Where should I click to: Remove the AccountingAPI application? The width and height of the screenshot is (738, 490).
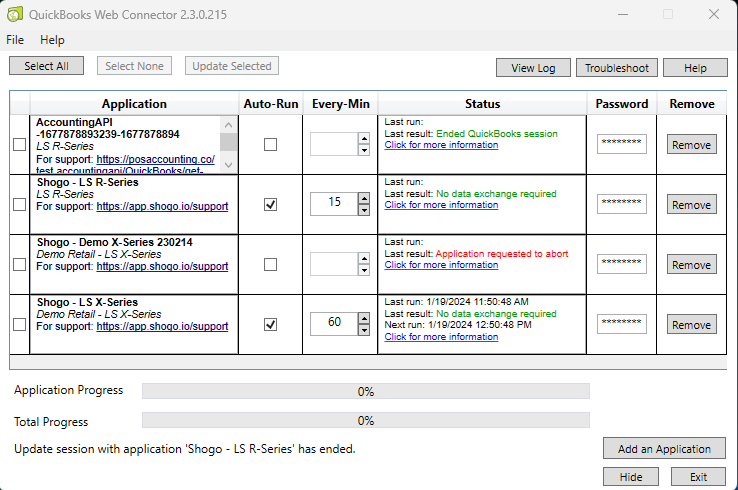pos(691,145)
